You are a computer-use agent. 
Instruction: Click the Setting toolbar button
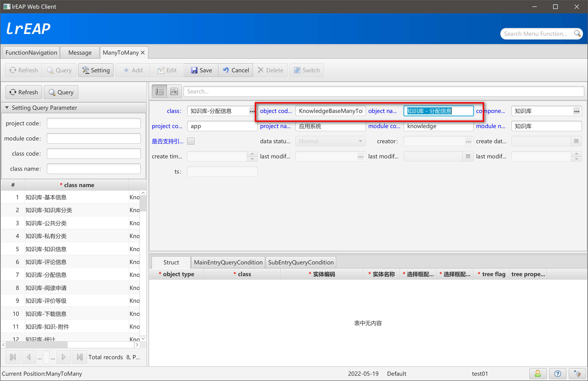pos(96,70)
